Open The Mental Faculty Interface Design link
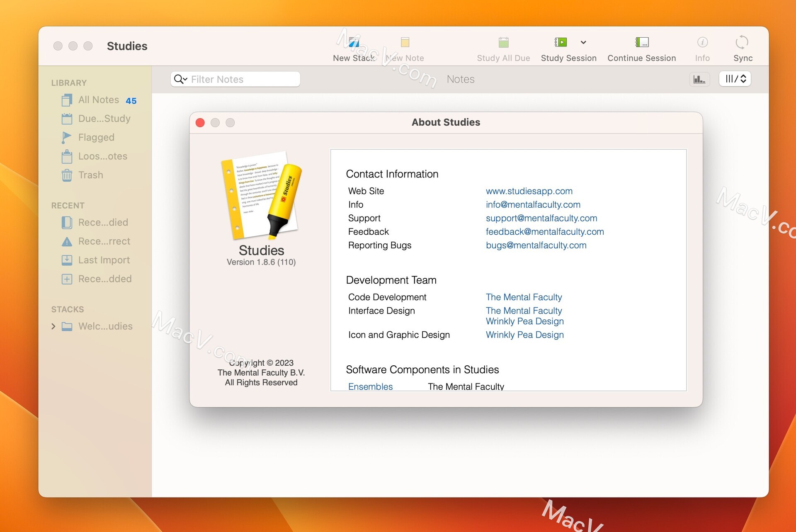 pyautogui.click(x=524, y=311)
